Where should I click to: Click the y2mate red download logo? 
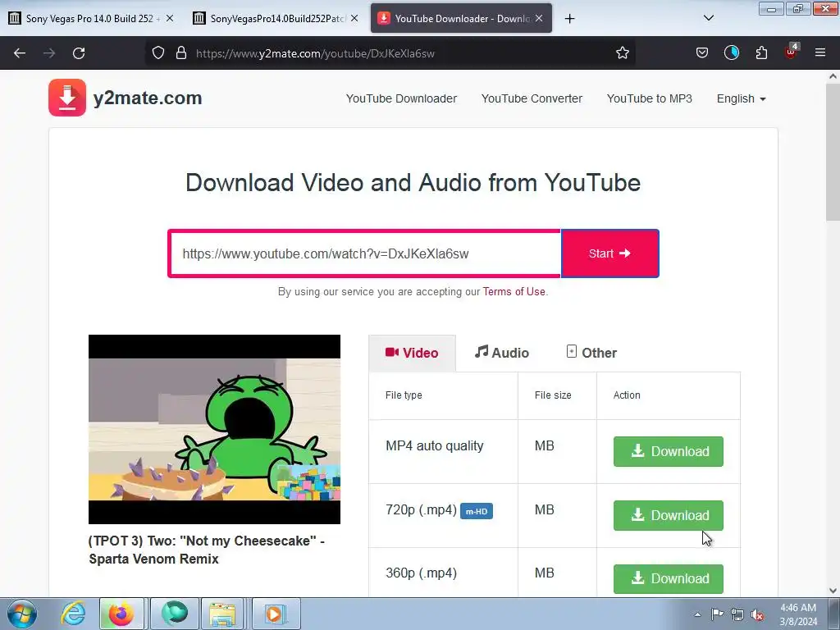click(x=67, y=98)
